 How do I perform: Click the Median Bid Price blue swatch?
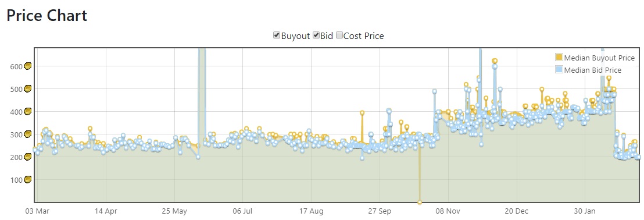click(559, 70)
